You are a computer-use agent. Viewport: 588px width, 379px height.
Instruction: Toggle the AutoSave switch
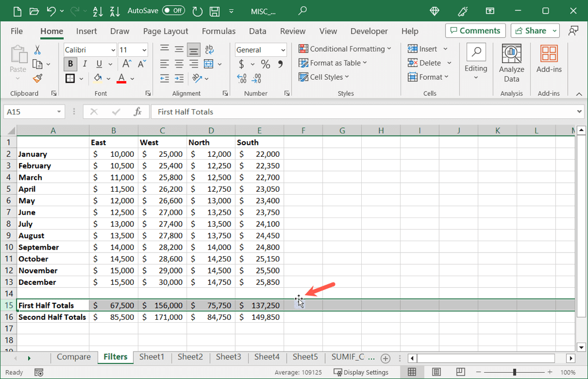tap(173, 10)
